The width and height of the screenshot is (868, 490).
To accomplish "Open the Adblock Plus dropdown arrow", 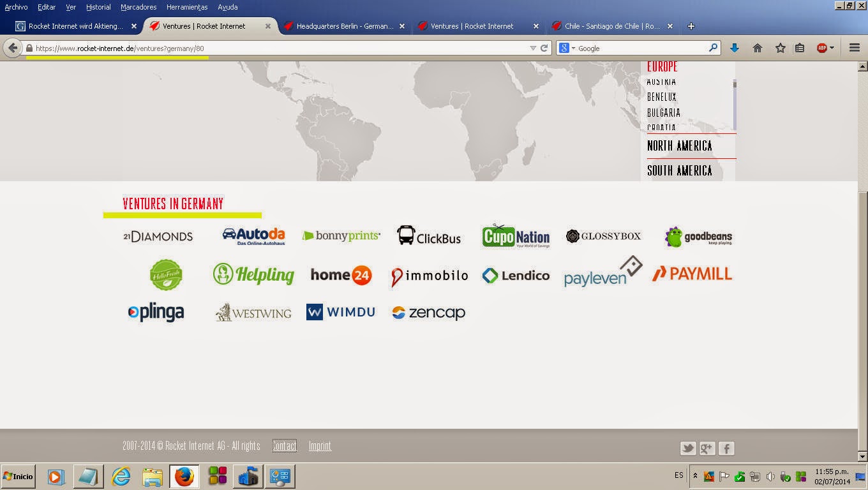I will 832,48.
